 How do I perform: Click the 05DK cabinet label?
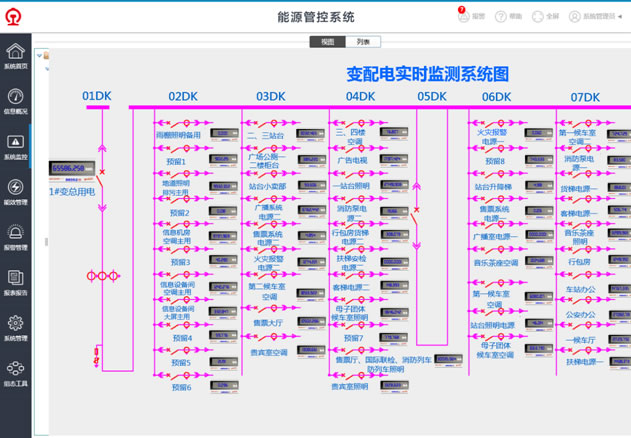432,97
